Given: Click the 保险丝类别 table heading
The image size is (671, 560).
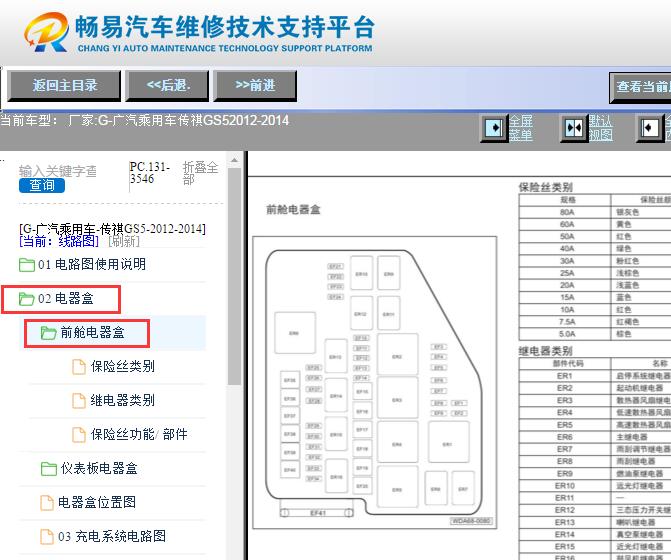Looking at the screenshot, I should (x=546, y=187).
